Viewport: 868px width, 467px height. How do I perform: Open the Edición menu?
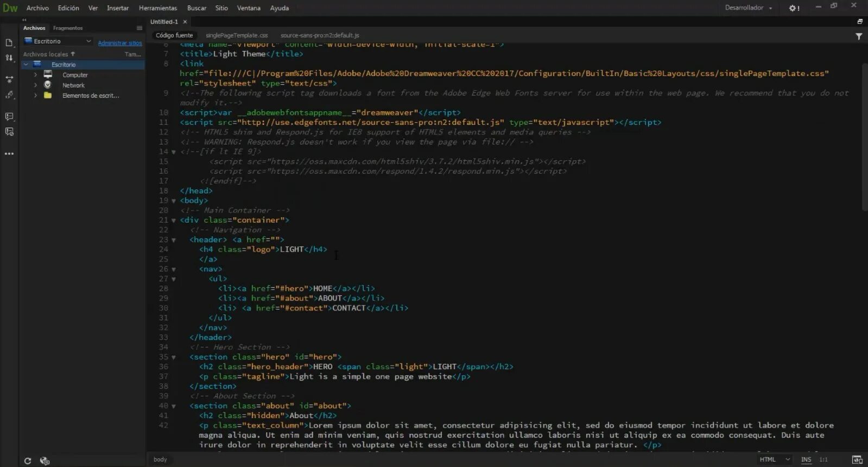coord(68,8)
